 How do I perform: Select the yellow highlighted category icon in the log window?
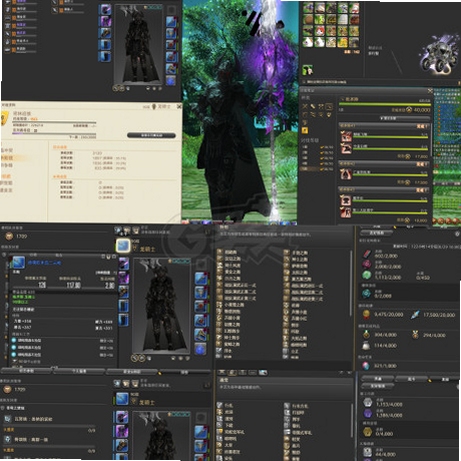pyautogui.click(x=305, y=130)
